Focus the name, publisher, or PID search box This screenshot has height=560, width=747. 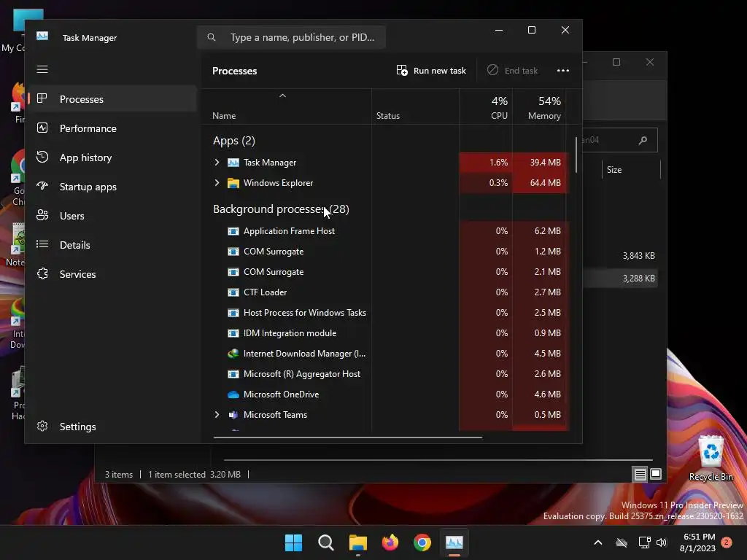click(291, 37)
